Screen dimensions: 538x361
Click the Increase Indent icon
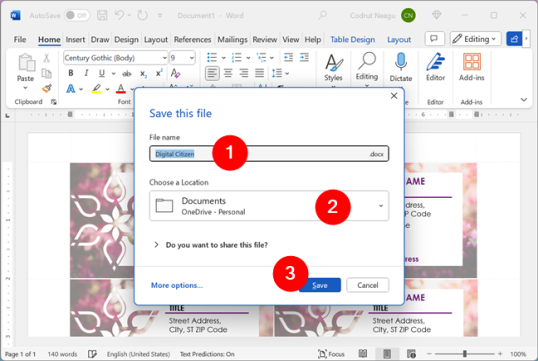[304, 57]
